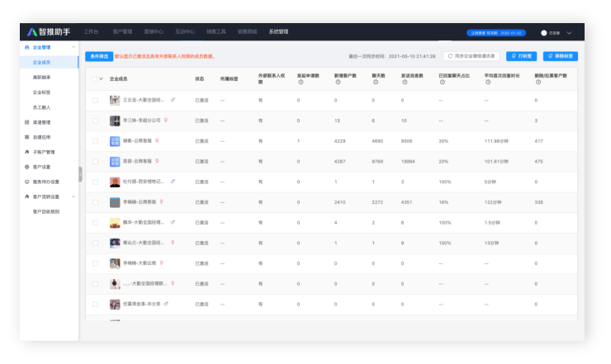The width and height of the screenshot is (611, 364).
Task: Check the checkbox in the 4229 客户 row
Action: tap(95, 141)
